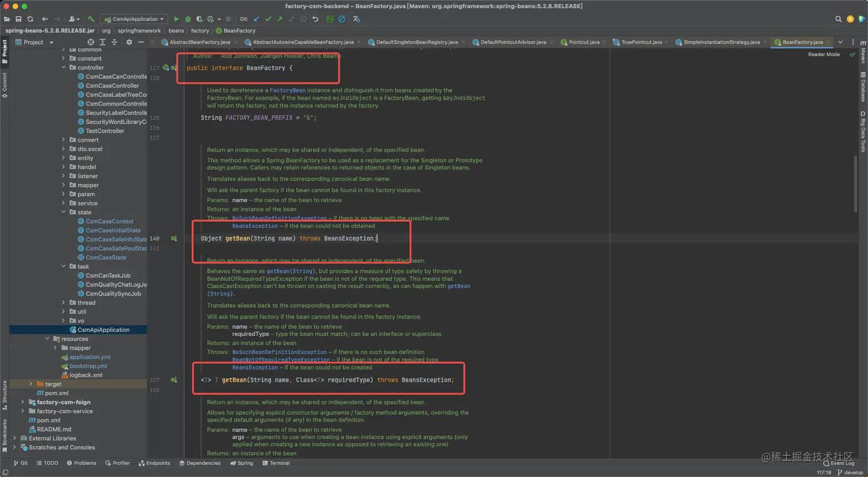Image resolution: width=868 pixels, height=477 pixels.
Task: Open translation plugin icon in toolbar
Action: pyautogui.click(x=356, y=19)
